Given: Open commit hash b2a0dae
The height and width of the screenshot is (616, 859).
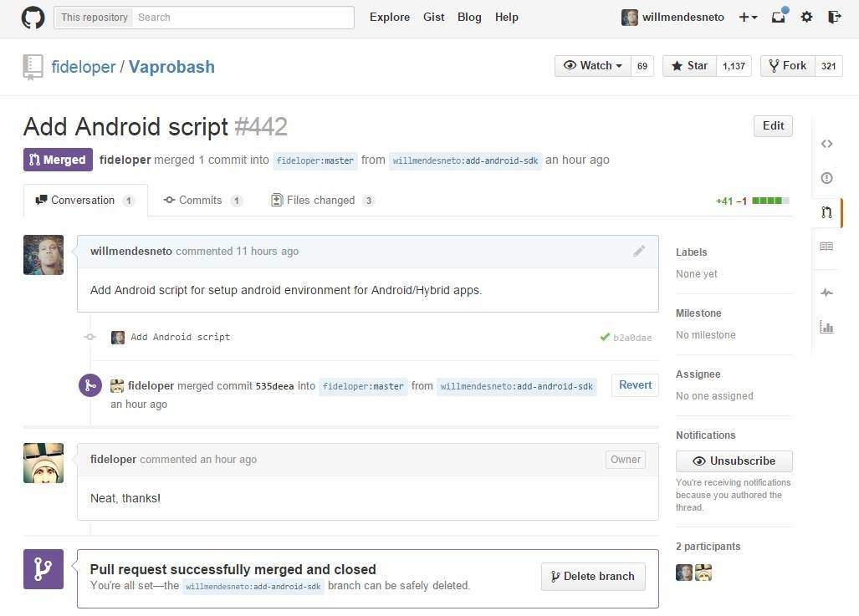Looking at the screenshot, I should click(632, 338).
